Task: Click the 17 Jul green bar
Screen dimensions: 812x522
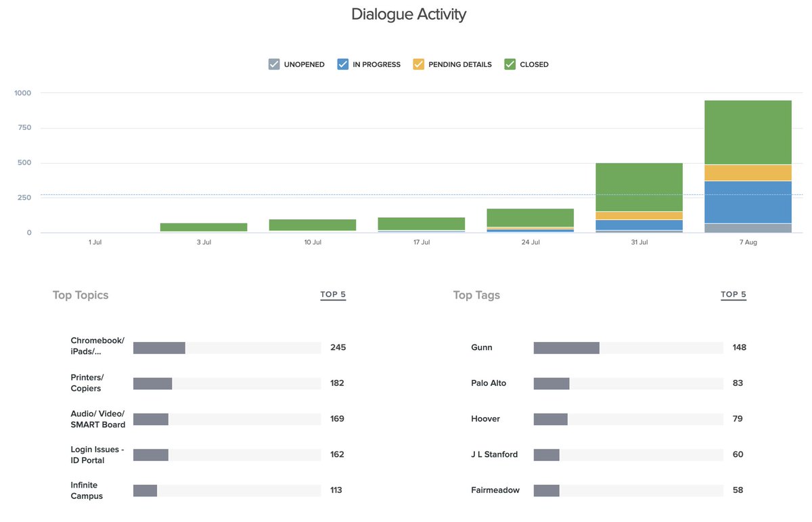Action: coord(422,223)
